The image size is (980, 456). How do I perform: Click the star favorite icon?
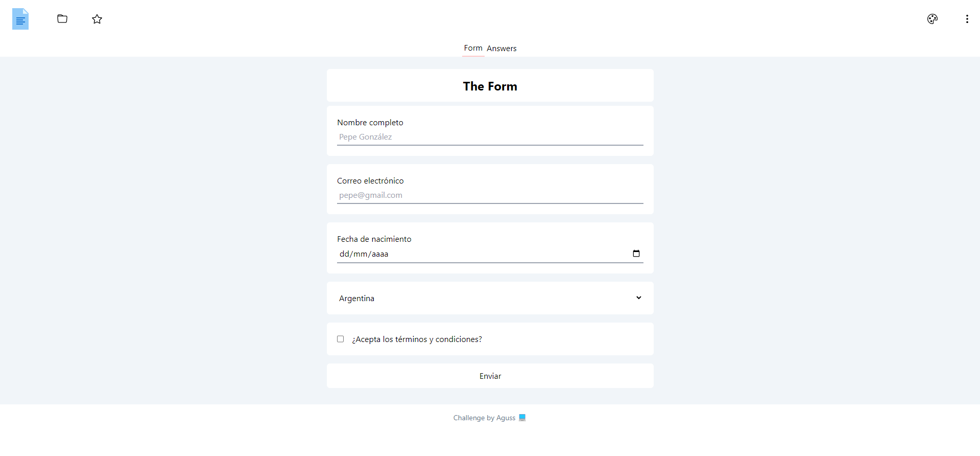(x=97, y=19)
